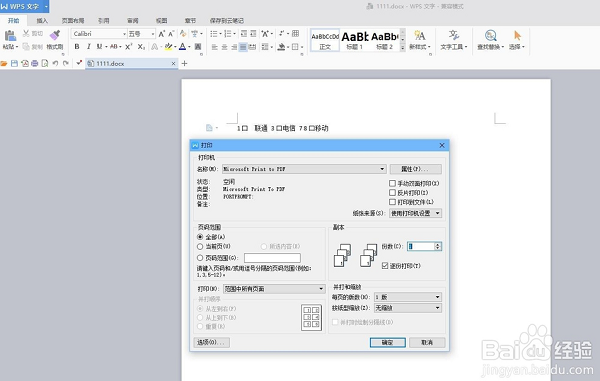Open pages per sheet dropdown

pyautogui.click(x=437, y=297)
